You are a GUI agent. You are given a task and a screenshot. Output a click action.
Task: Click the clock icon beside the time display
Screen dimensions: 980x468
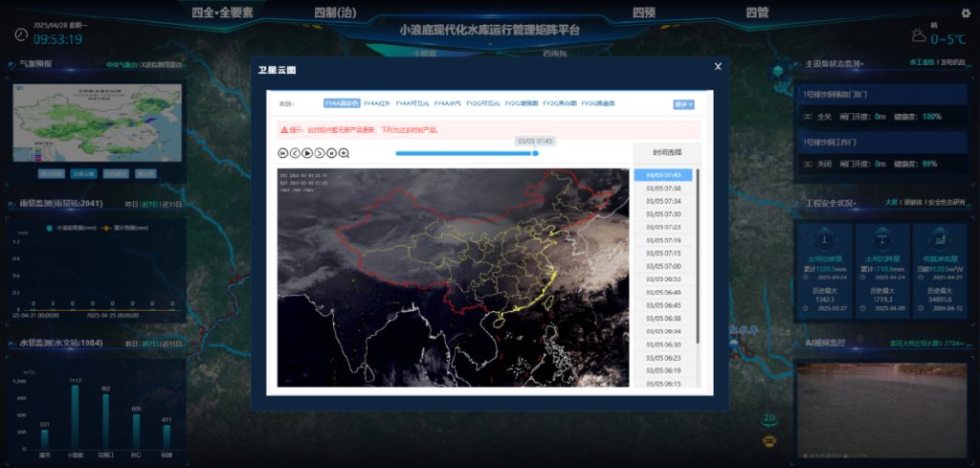click(21, 34)
